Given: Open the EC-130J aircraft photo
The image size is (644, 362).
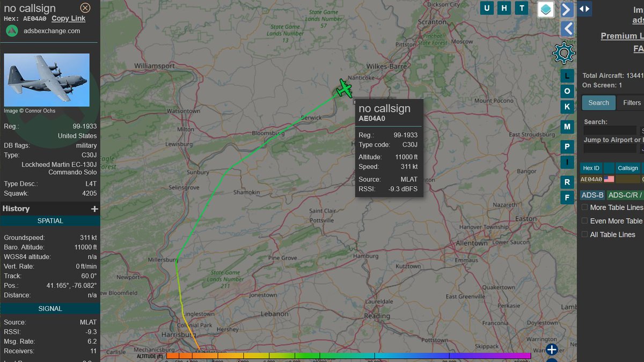Looking at the screenshot, I should pyautogui.click(x=47, y=80).
